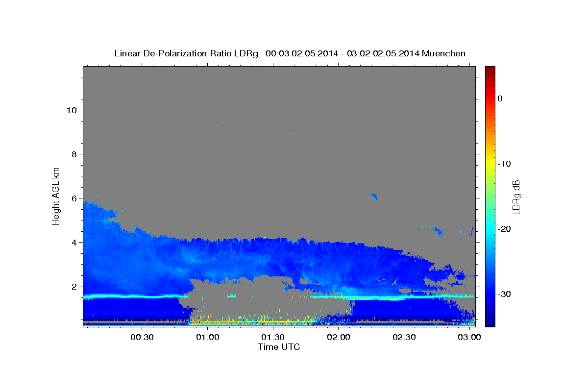Click the colorbar value -30
Screen dimensions: 588x392
pyautogui.click(x=504, y=294)
